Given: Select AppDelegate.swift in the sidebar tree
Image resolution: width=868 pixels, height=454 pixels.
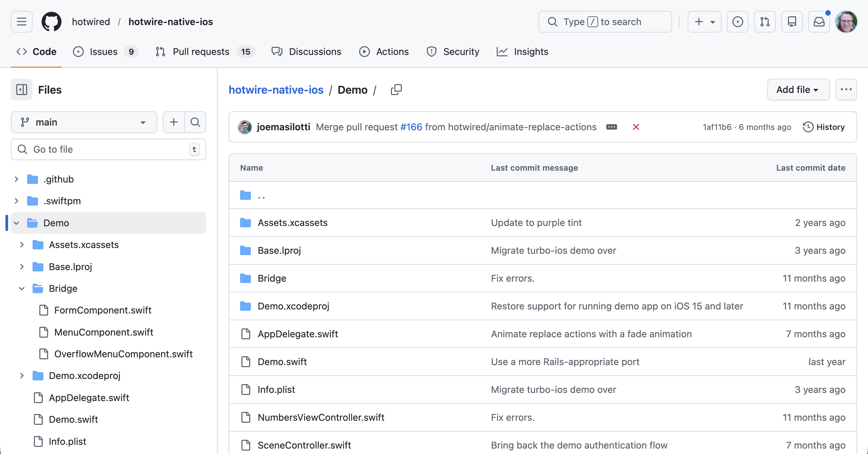Looking at the screenshot, I should 89,398.
